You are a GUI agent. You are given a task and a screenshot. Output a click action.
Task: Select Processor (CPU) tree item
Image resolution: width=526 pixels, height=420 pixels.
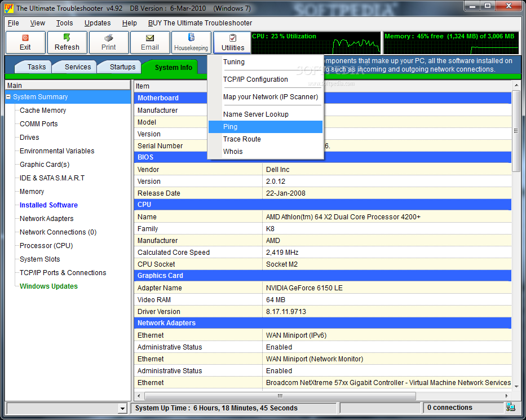[x=46, y=246]
